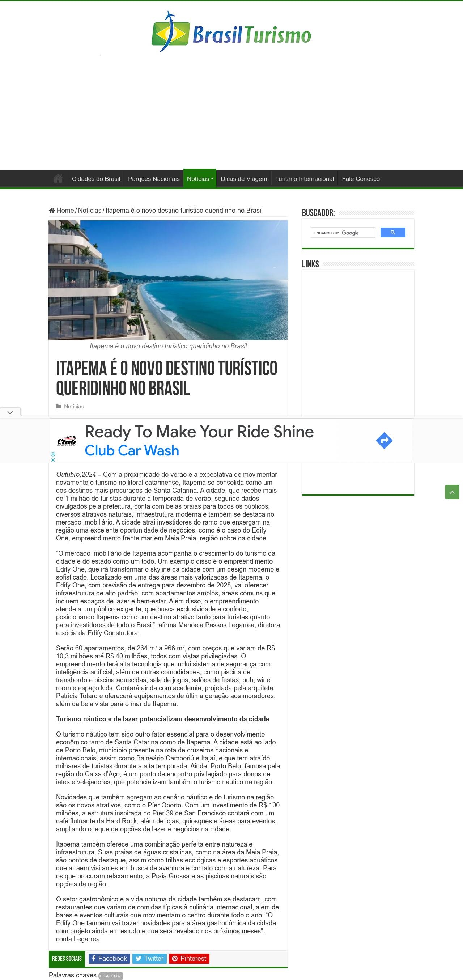Click the Home breadcrumb link
Viewport: 463px width, 980px height.
pos(65,211)
